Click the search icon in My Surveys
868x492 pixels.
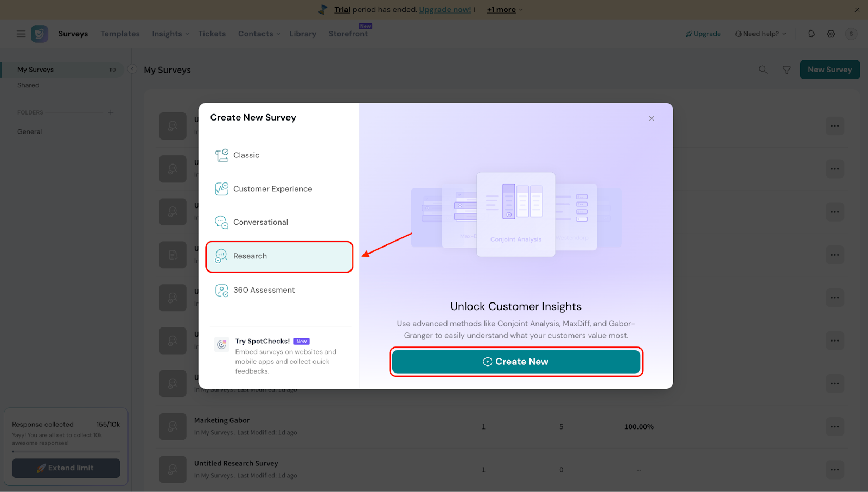point(763,70)
